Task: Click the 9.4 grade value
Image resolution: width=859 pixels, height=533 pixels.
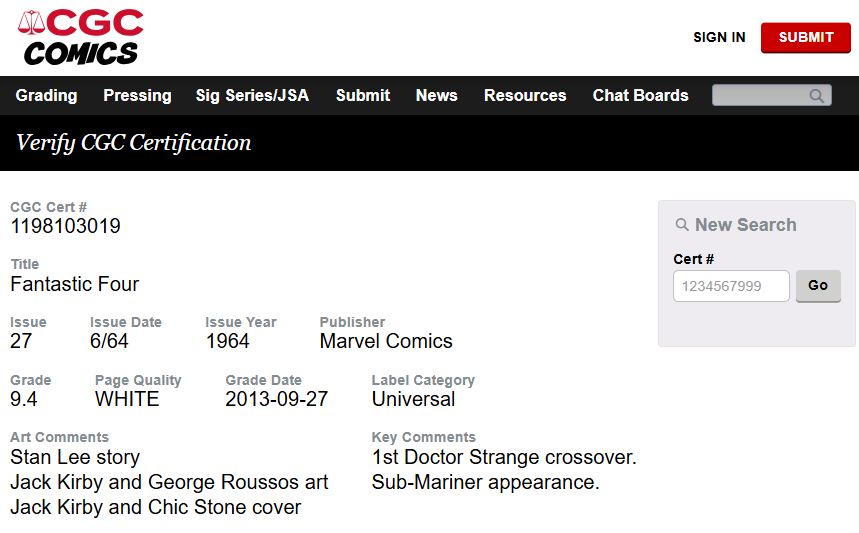Action: click(24, 399)
